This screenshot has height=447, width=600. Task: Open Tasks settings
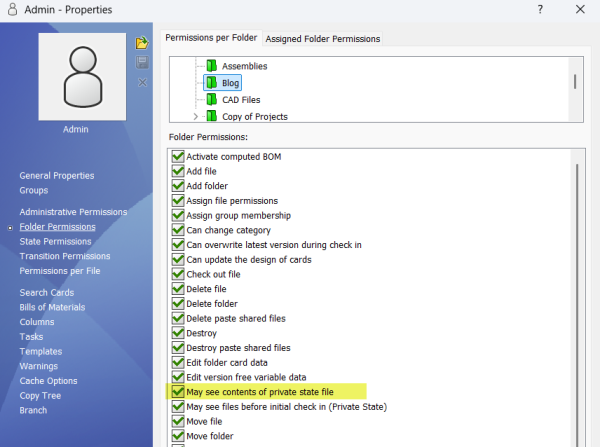pos(31,337)
